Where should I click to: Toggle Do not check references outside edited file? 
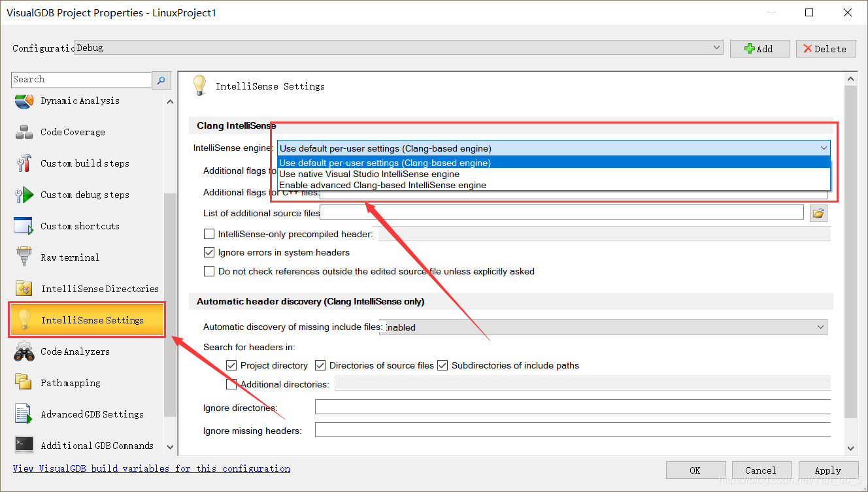(x=209, y=271)
